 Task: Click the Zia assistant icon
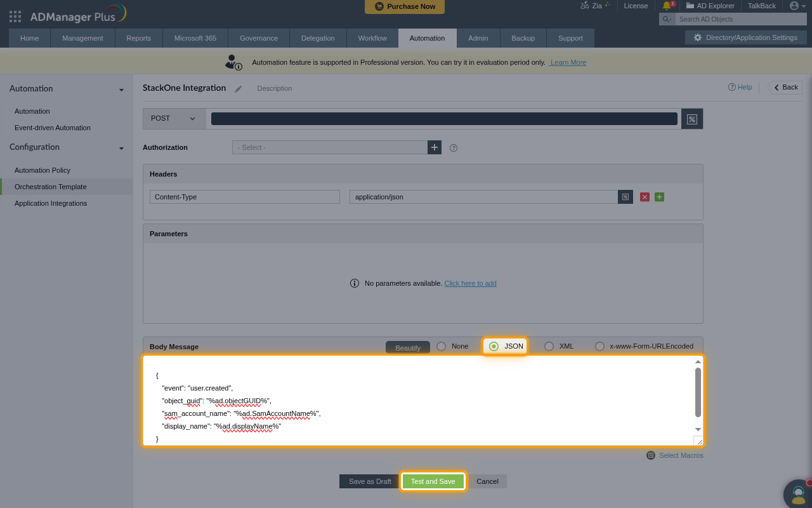[x=584, y=6]
